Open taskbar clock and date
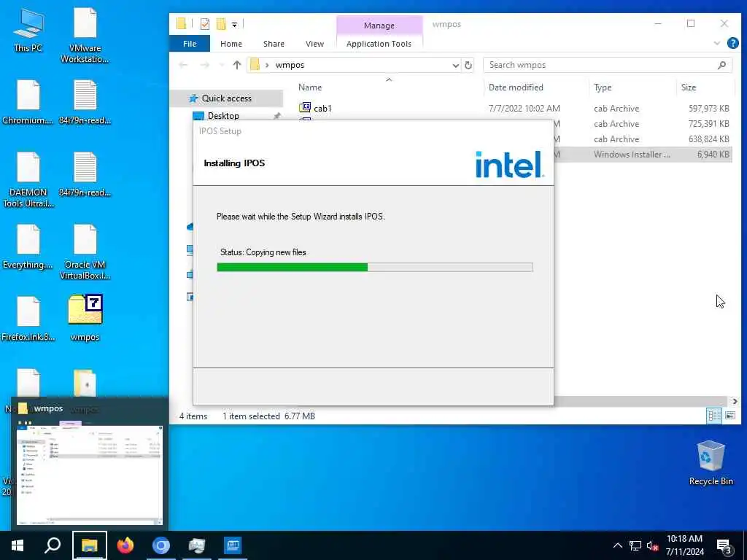The height and width of the screenshot is (560, 747). [x=684, y=545]
